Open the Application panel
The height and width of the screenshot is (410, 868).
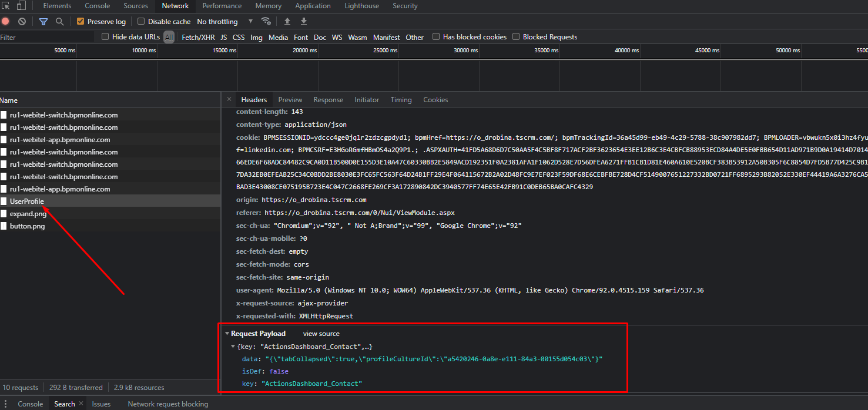(x=313, y=6)
